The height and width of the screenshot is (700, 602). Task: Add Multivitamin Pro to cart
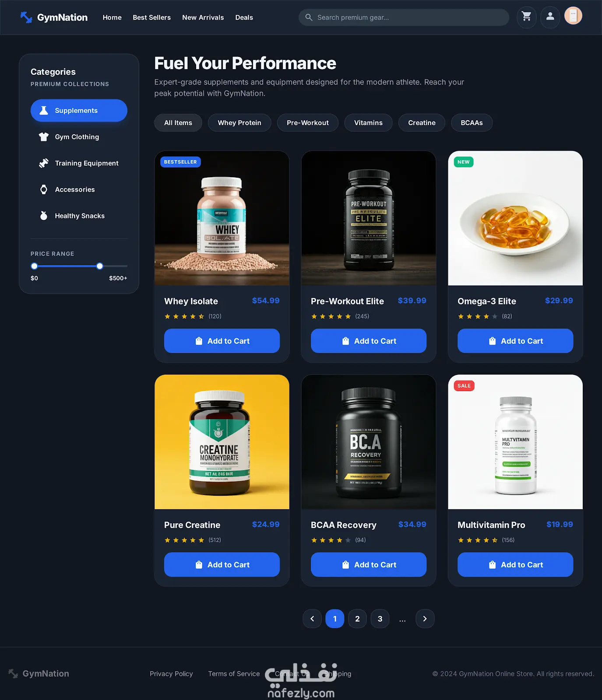coord(515,564)
